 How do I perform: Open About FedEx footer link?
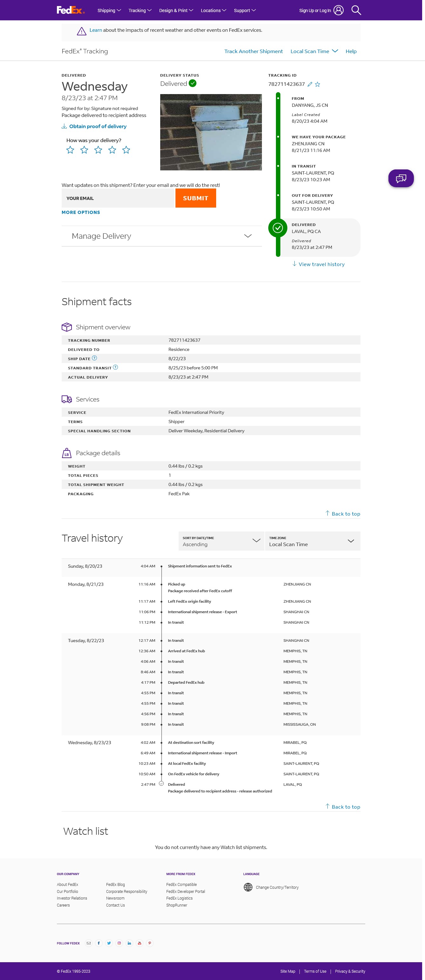tap(67, 885)
